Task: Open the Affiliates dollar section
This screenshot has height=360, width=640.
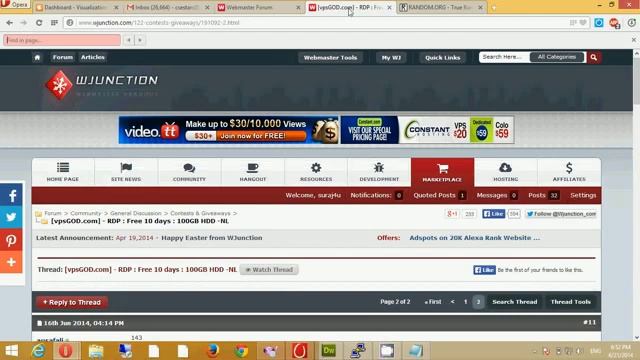Action: (569, 172)
